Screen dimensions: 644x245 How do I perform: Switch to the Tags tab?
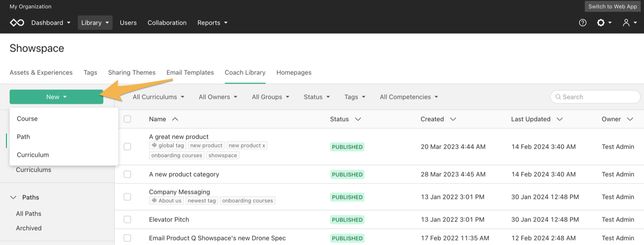(90, 73)
